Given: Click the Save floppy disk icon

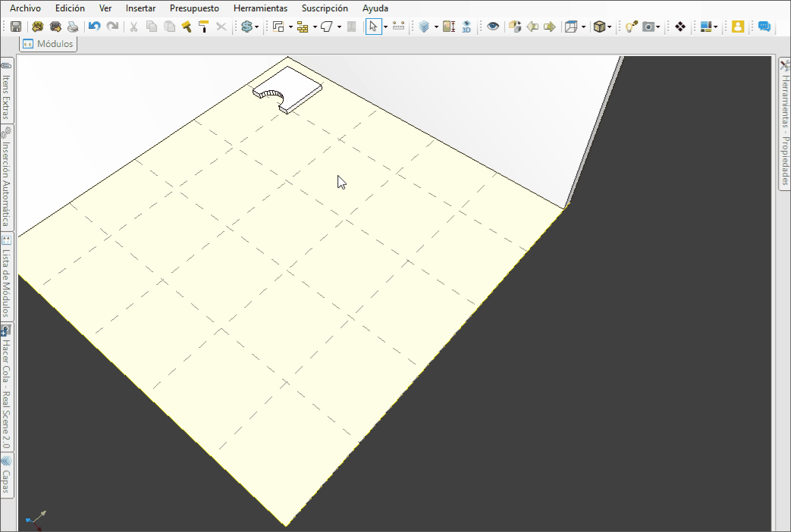Looking at the screenshot, I should tap(15, 27).
